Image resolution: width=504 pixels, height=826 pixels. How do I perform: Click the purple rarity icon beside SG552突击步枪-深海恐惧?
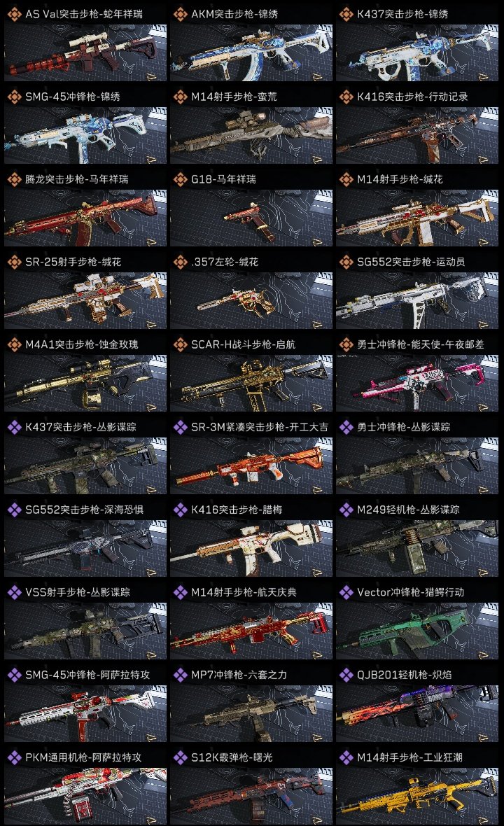14,510
